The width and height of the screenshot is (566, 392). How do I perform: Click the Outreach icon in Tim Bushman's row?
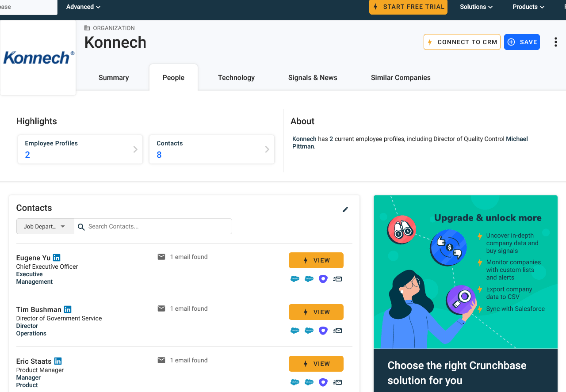tap(323, 331)
